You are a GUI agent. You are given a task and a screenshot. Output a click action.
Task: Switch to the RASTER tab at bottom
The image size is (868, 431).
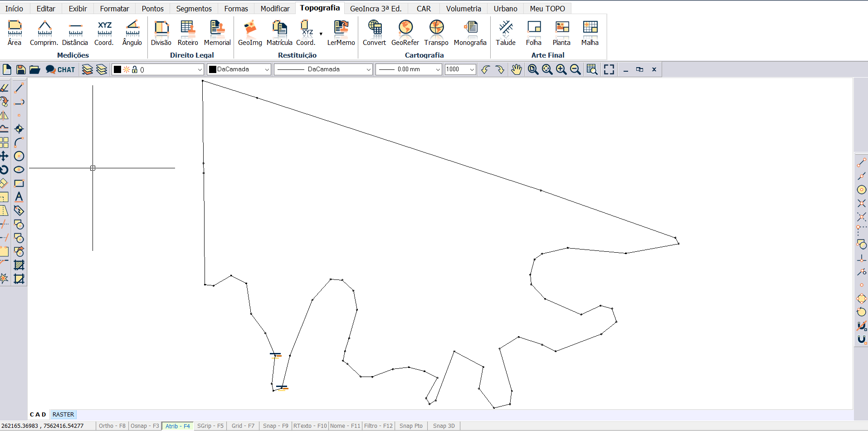pyautogui.click(x=63, y=414)
